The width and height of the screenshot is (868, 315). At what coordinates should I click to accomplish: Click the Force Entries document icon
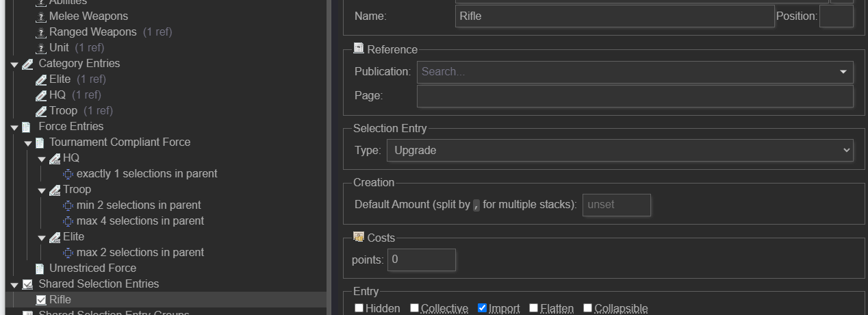(x=27, y=127)
